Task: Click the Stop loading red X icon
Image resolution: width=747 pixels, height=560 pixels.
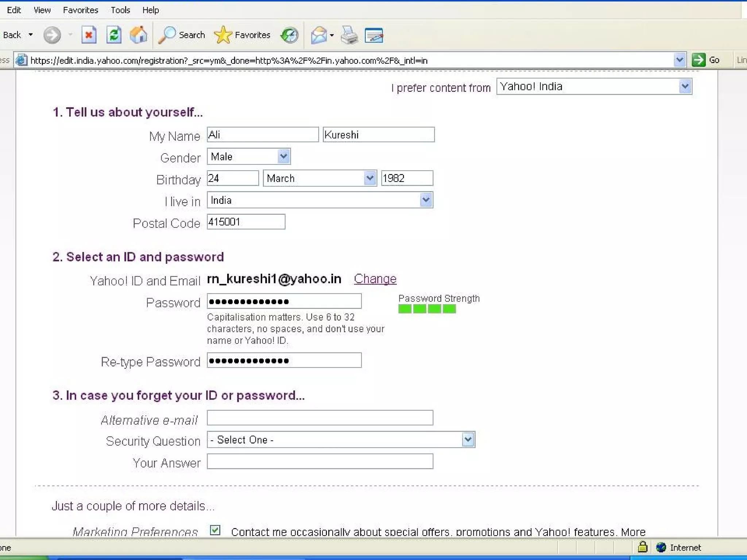Action: (89, 35)
